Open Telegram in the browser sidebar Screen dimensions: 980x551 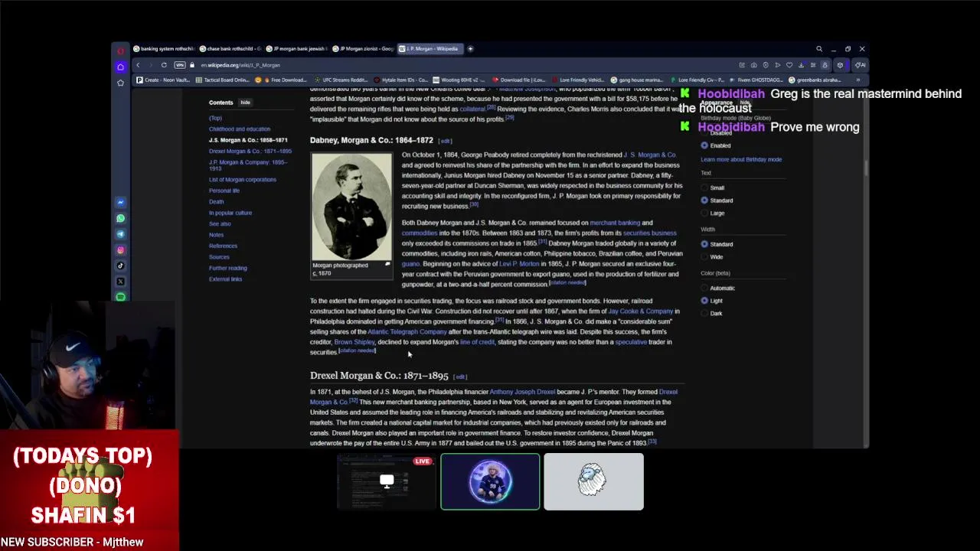(120, 234)
